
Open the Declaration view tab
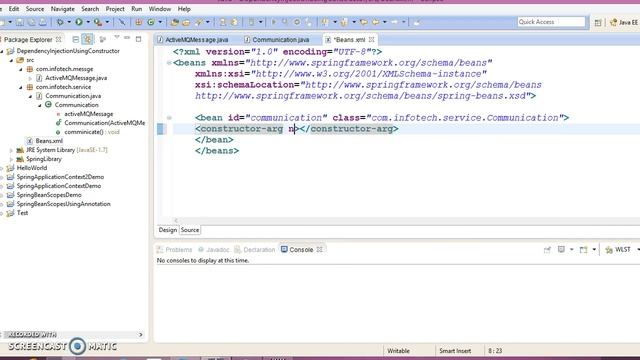click(x=255, y=249)
